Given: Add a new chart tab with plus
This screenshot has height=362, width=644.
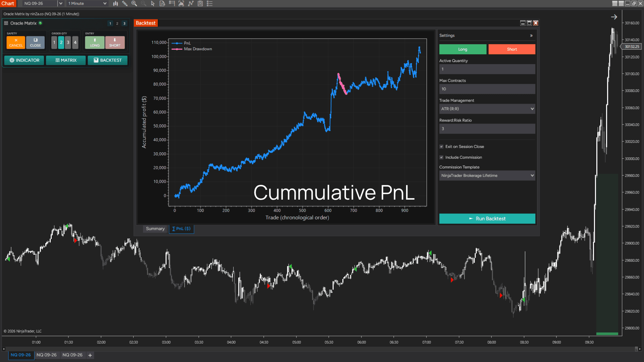Looking at the screenshot, I should [x=90, y=355].
